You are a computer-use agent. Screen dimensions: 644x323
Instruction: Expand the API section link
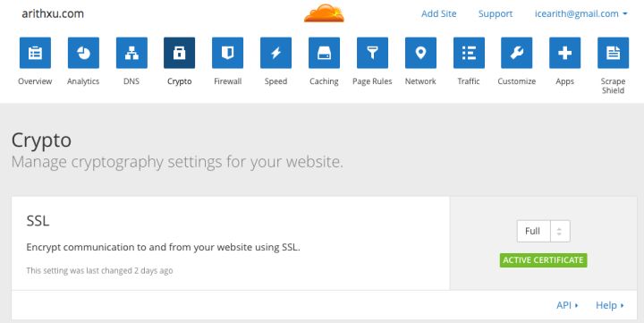(567, 305)
